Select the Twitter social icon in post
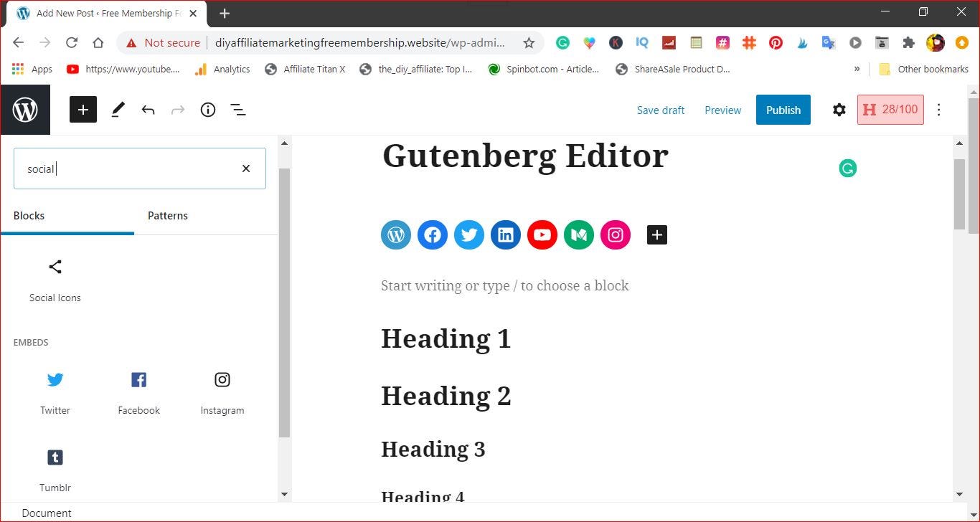Screen dimensions: 980x522 point(469,234)
